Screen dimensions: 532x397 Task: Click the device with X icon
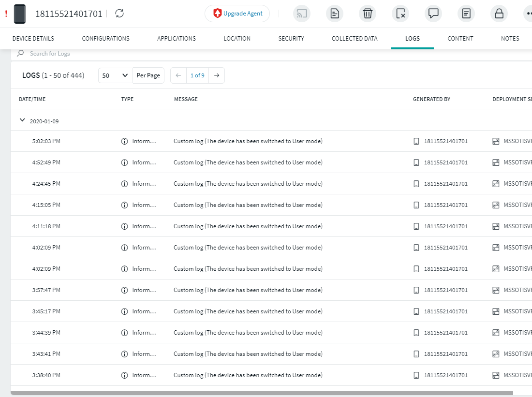(400, 14)
